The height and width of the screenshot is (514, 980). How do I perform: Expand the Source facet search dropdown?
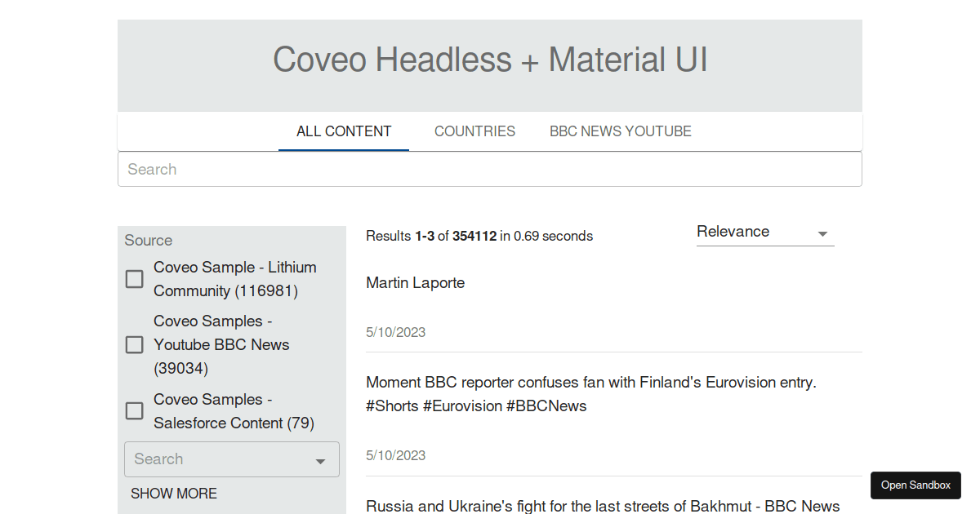322,459
